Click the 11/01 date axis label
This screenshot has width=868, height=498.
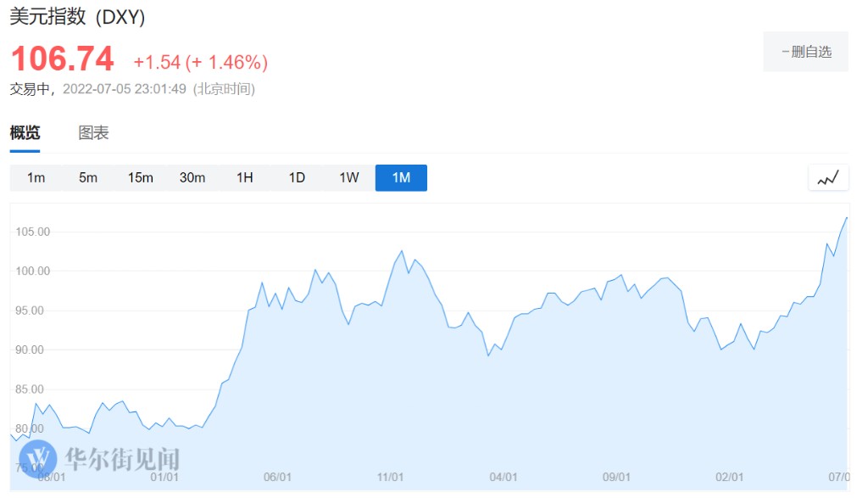(390, 477)
